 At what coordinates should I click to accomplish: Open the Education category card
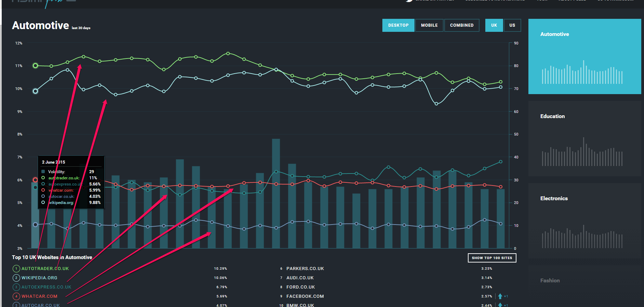[584, 139]
